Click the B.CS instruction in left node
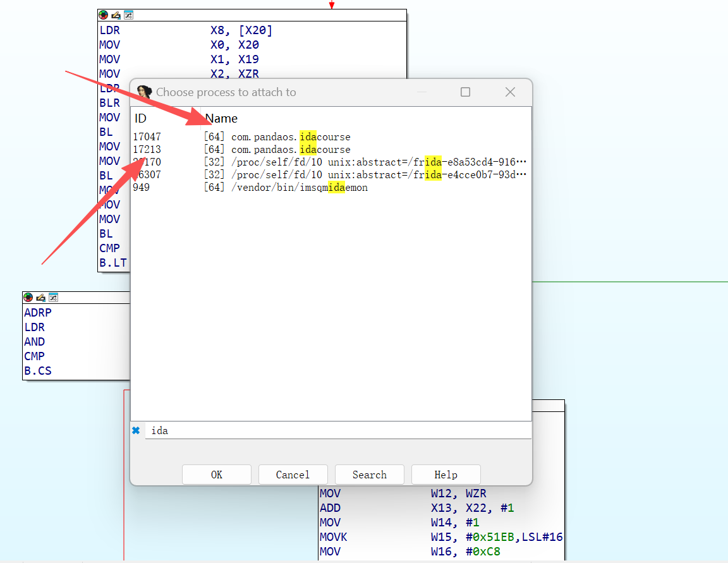 38,370
